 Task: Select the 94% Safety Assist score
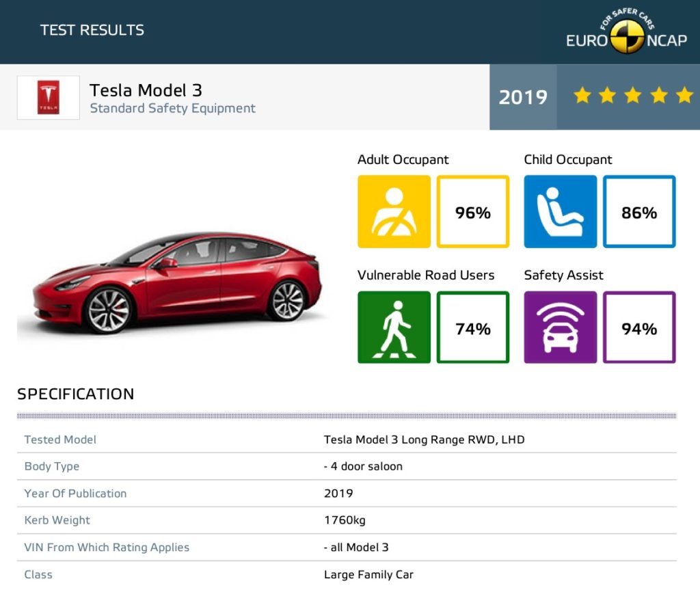click(x=639, y=327)
